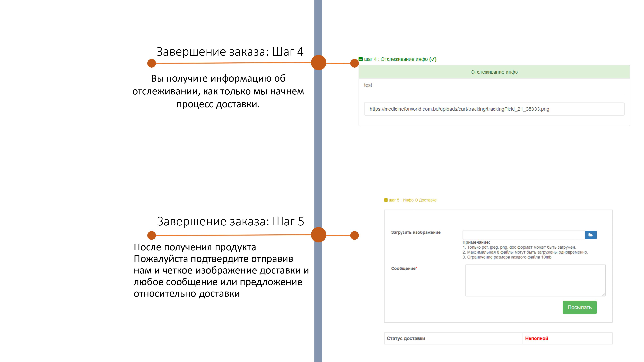Click the 'Статус доставки' table cell
The height and width of the screenshot is (362, 644).
(453, 338)
